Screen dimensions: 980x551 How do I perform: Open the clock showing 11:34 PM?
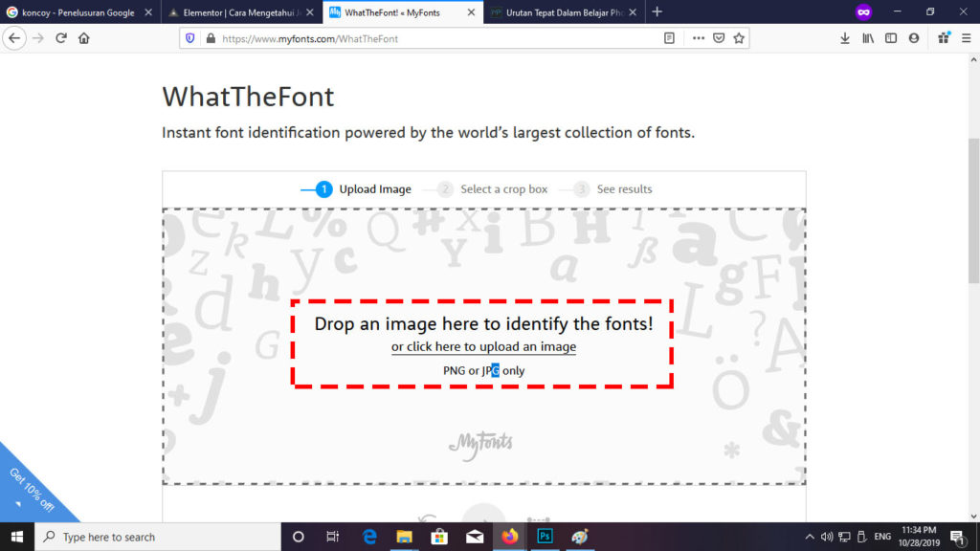(919, 537)
